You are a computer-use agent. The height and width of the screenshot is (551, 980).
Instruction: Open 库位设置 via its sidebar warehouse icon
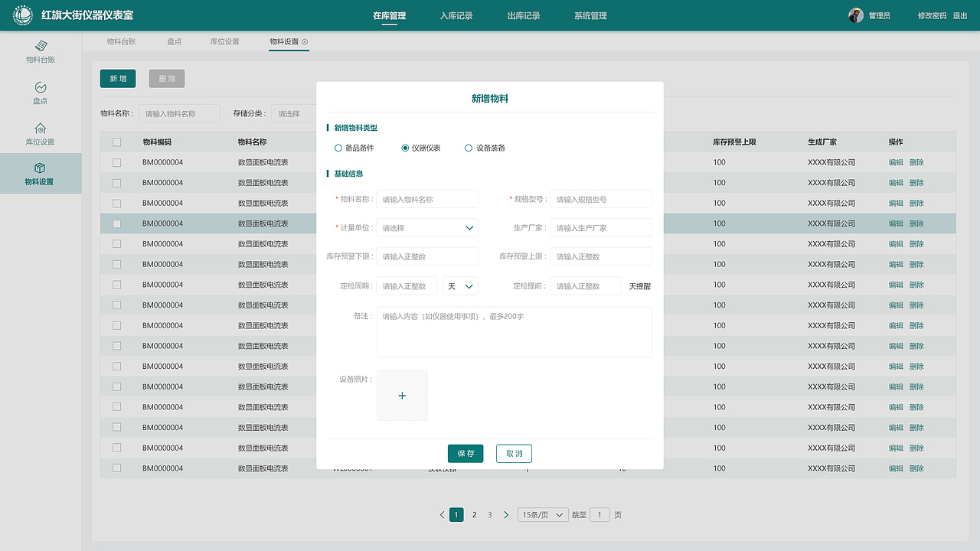pos(41,128)
